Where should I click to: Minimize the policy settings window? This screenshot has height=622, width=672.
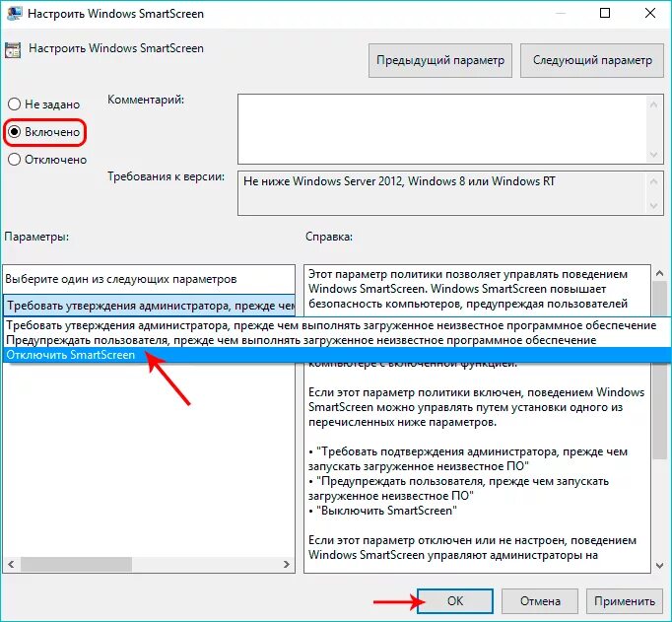coord(560,13)
